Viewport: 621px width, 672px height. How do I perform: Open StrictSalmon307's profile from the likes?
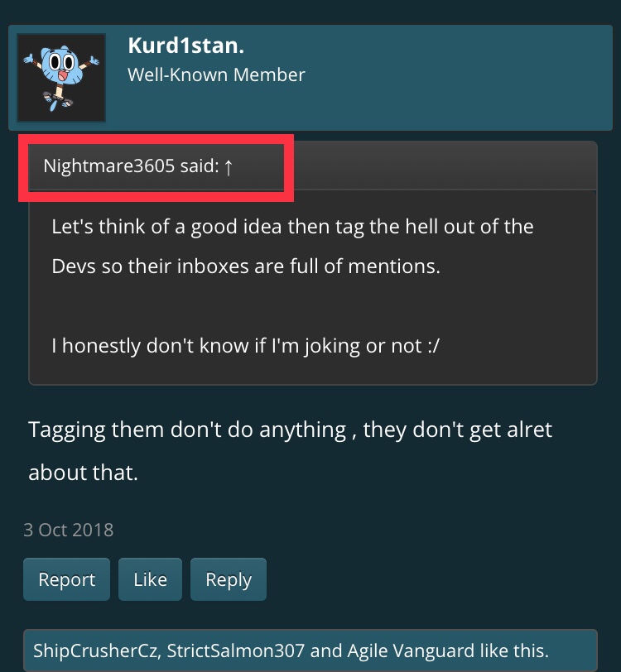point(235,650)
